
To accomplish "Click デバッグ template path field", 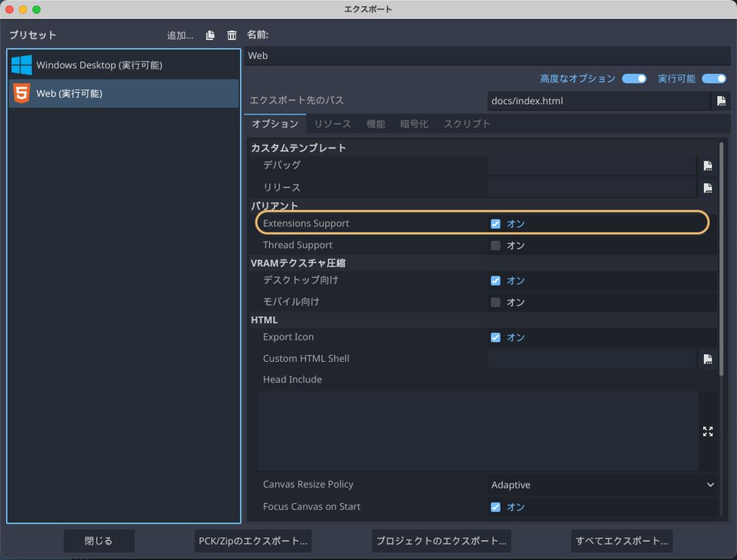I will 591,165.
